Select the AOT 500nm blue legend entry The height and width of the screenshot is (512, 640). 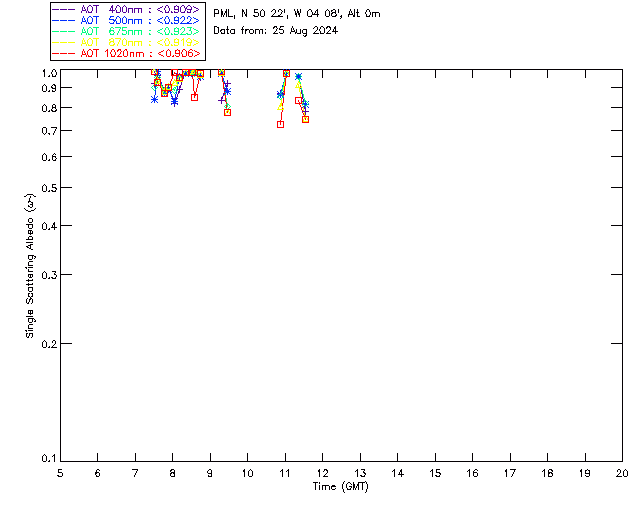point(126,20)
